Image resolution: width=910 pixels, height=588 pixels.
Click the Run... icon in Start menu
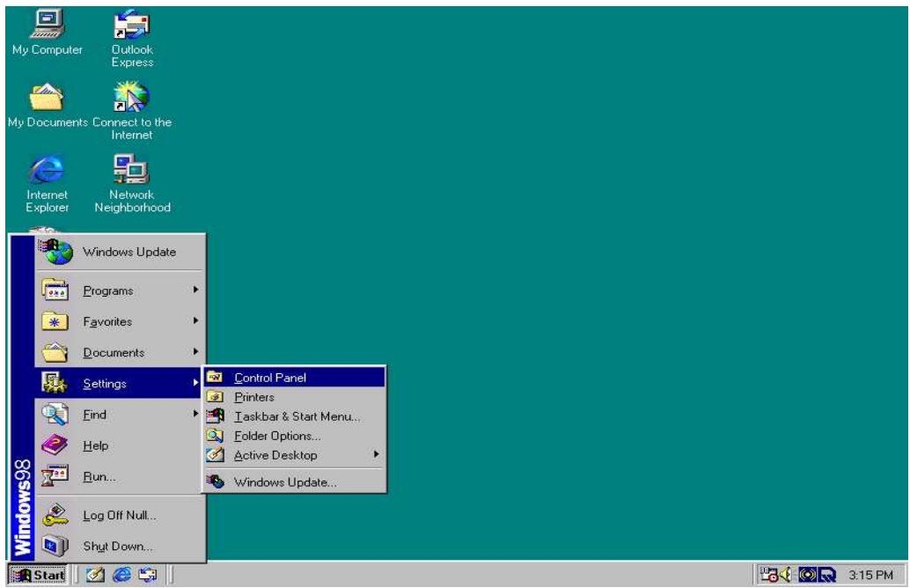[55, 476]
